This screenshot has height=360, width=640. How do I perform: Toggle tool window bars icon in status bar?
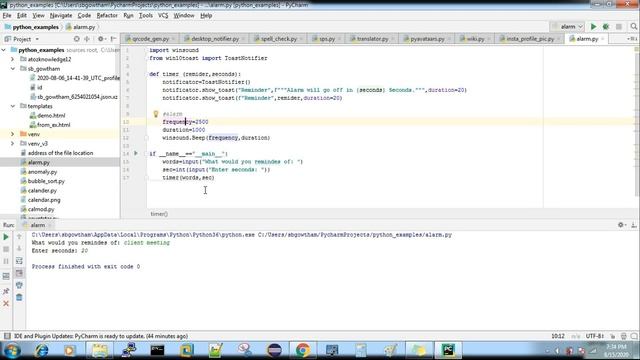pyautogui.click(x=7, y=336)
